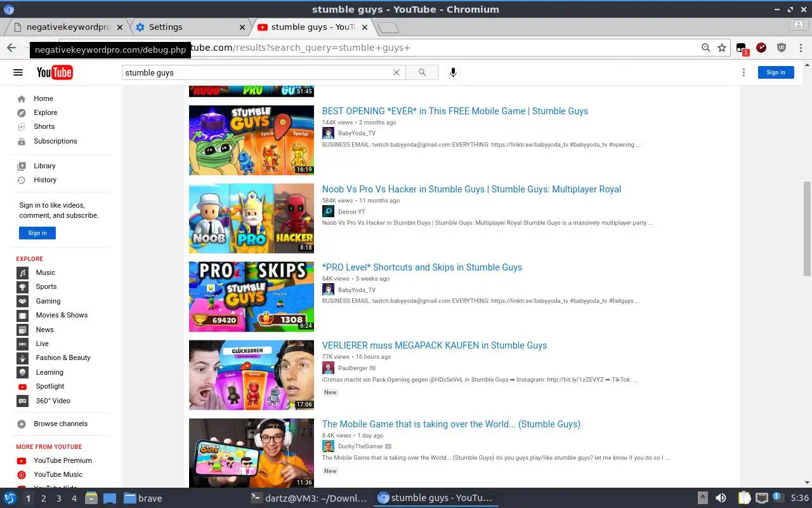Select the Gaming category icon

pos(23,301)
